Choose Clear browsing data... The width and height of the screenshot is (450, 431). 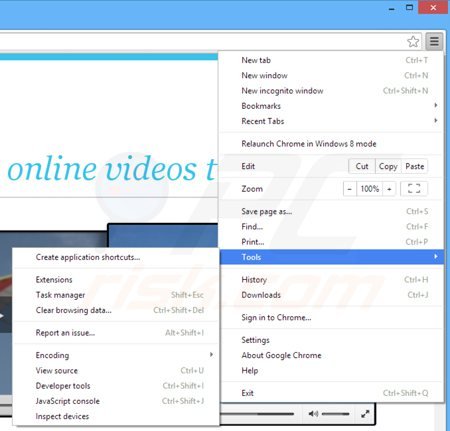pyautogui.click(x=116, y=310)
